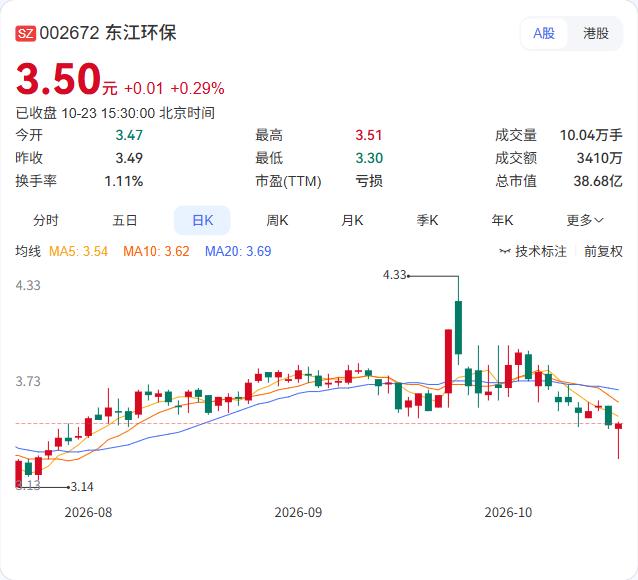This screenshot has width=638, height=580.
Task: Click the 均线 label
Action: (x=28, y=252)
